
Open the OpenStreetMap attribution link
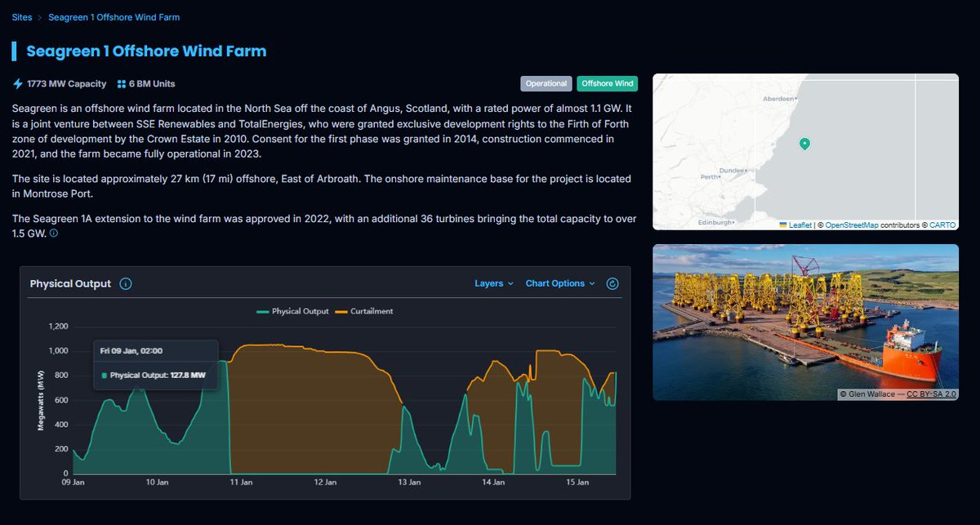click(x=852, y=225)
